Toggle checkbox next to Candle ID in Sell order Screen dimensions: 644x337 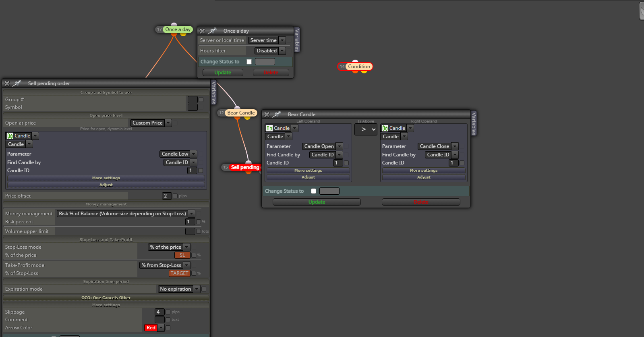201,171
